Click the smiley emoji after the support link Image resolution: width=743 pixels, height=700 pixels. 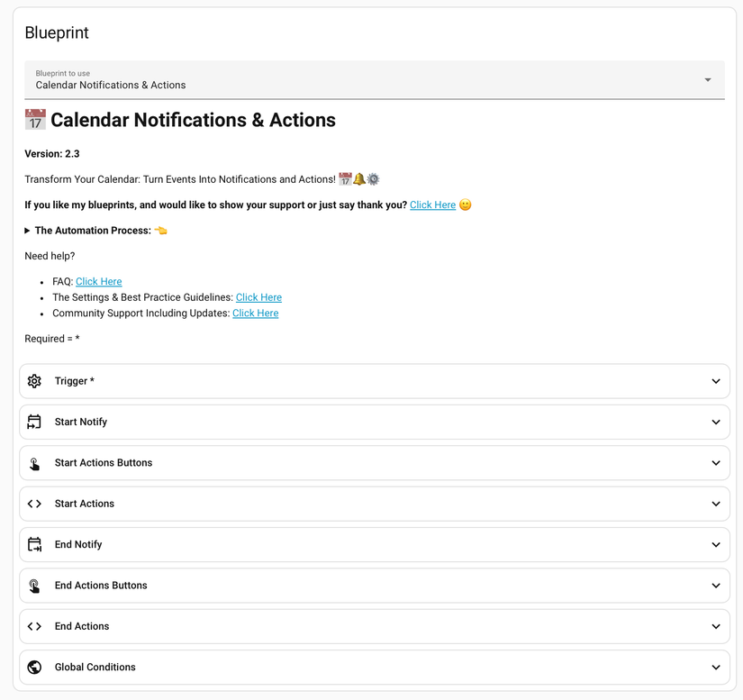tap(465, 205)
